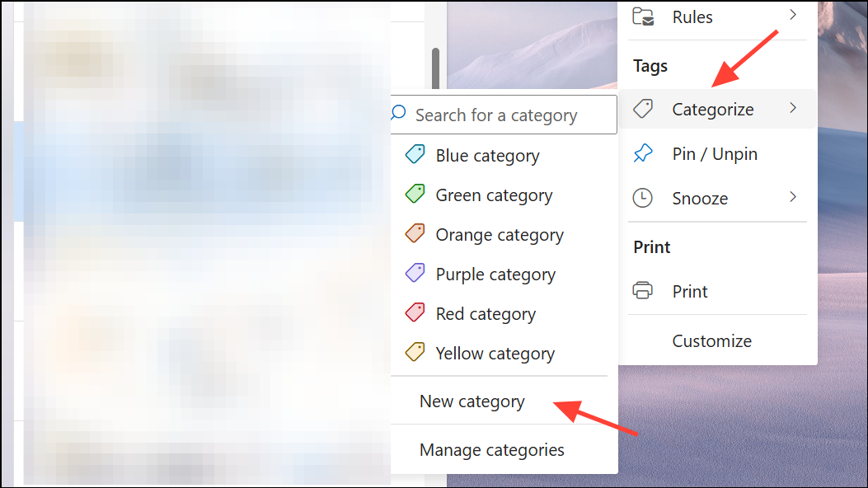Click the Search for a category field
This screenshot has height=488, width=868.
click(503, 114)
